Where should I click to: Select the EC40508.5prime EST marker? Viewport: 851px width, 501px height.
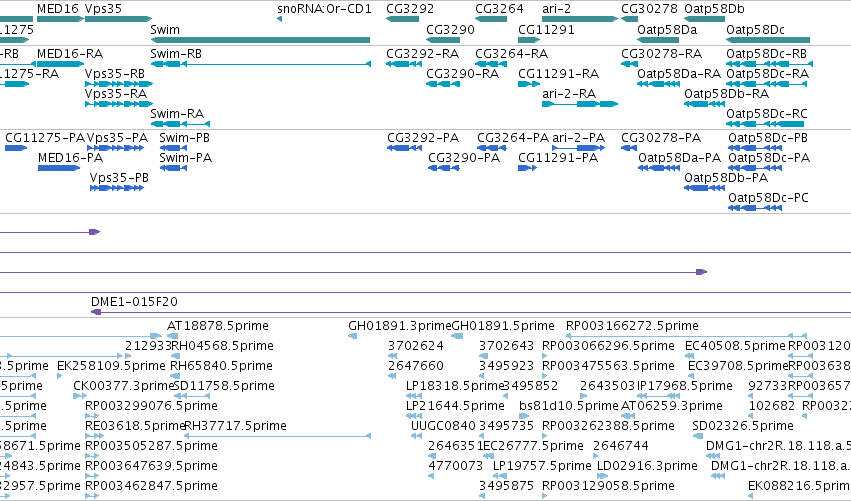[x=690, y=356]
